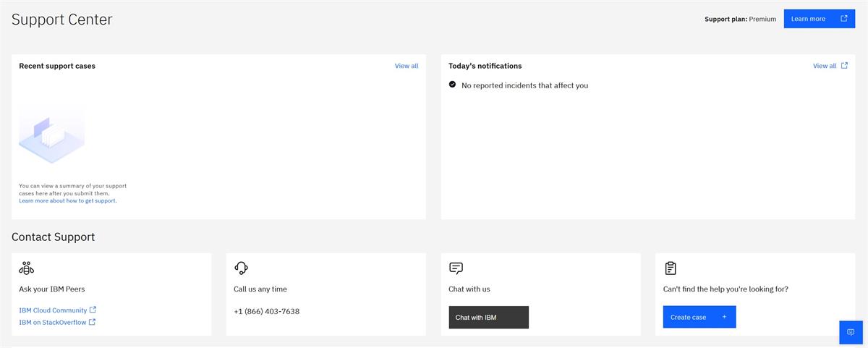Image resolution: width=868 pixels, height=348 pixels.
Task: Click the headset call support icon
Action: coord(241,268)
